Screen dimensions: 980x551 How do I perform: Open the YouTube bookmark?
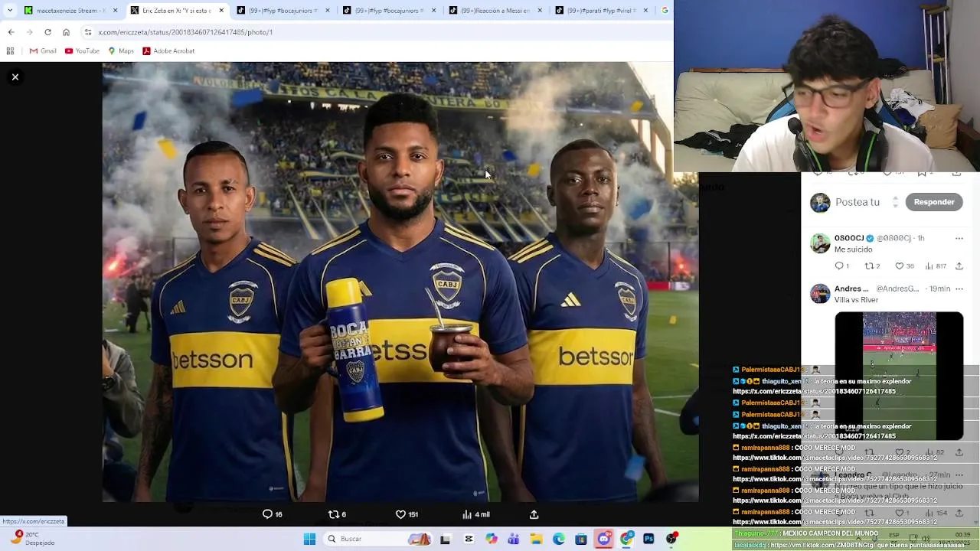[82, 51]
